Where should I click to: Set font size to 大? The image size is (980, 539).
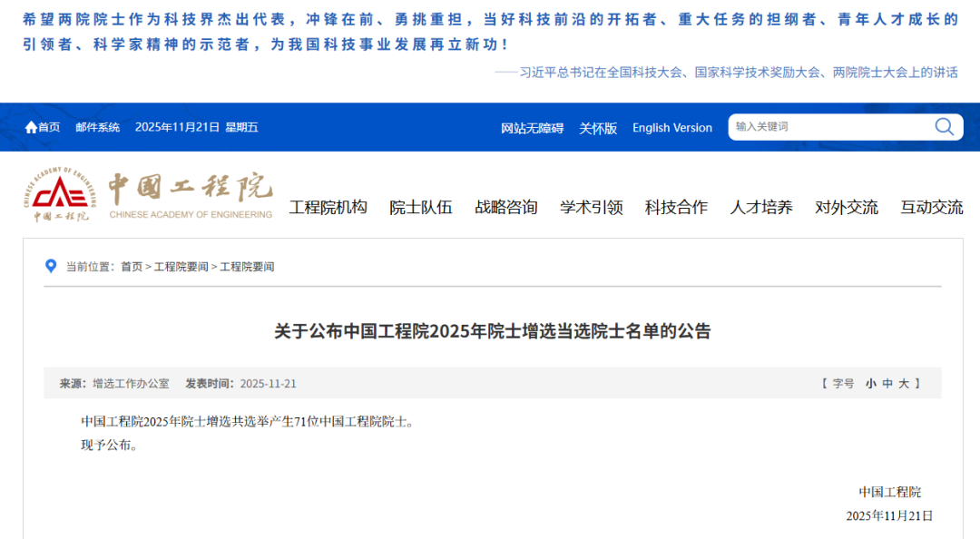click(x=904, y=383)
